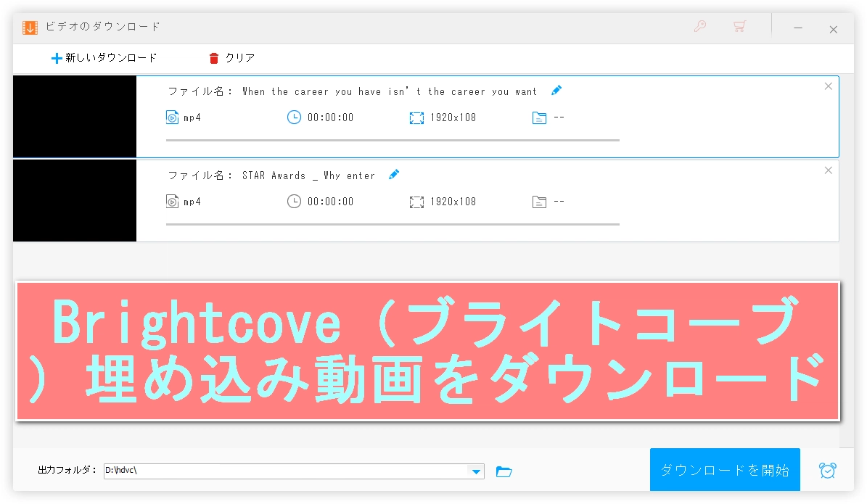This screenshot has width=867, height=504.
Task: Click file size icon of 'STAR Awards' item
Action: tap(539, 202)
